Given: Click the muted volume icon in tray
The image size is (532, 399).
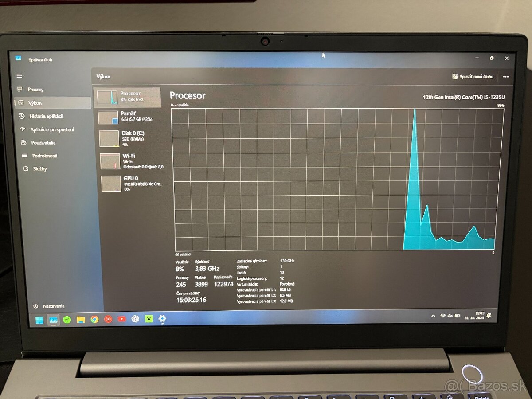Looking at the screenshot, I should click(x=450, y=316).
